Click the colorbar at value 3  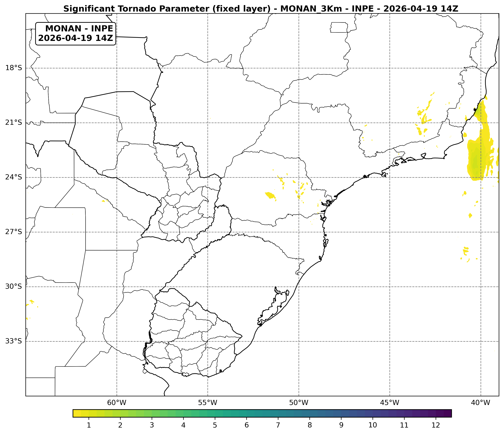pyautogui.click(x=152, y=413)
